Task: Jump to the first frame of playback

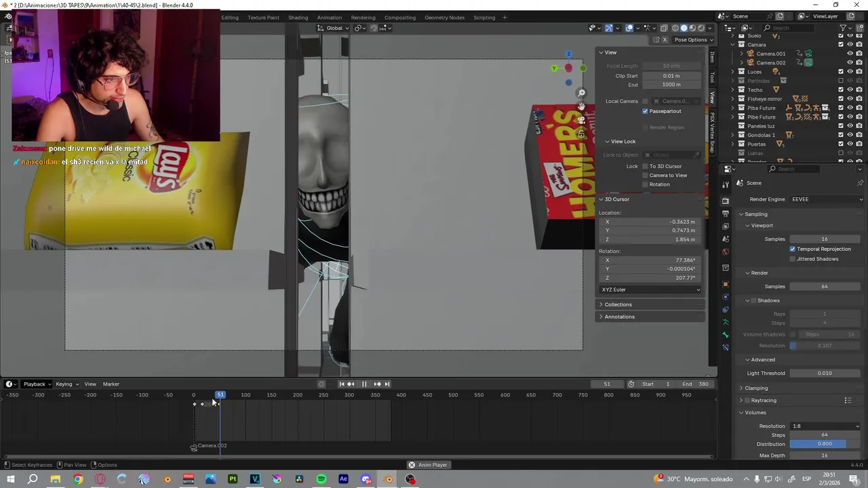Action: point(341,384)
